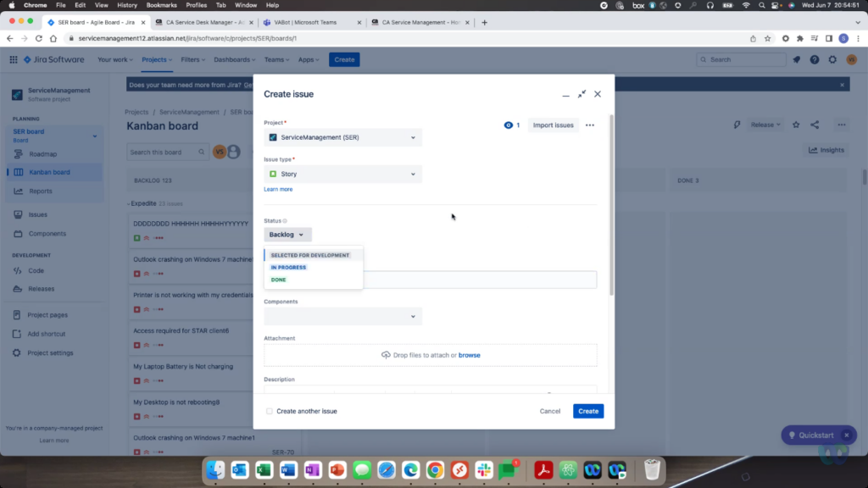
Task: Cancel the Create issue dialog
Action: pos(549,411)
